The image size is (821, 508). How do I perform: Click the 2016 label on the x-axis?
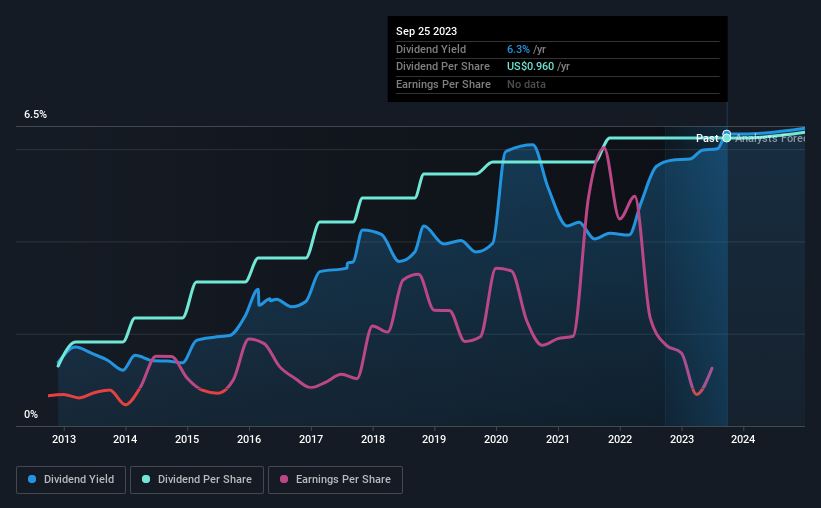click(x=249, y=439)
